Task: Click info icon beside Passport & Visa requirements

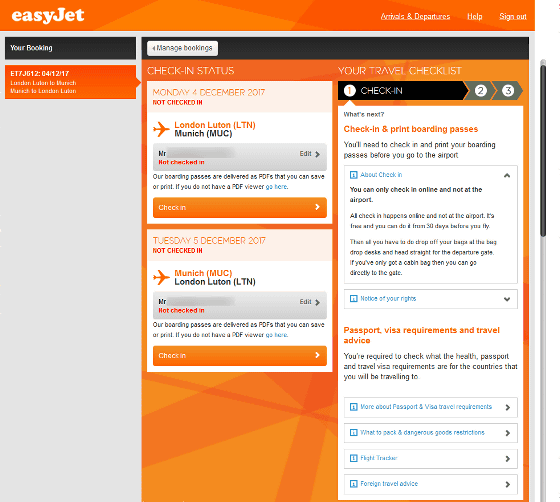Action: [x=353, y=407]
